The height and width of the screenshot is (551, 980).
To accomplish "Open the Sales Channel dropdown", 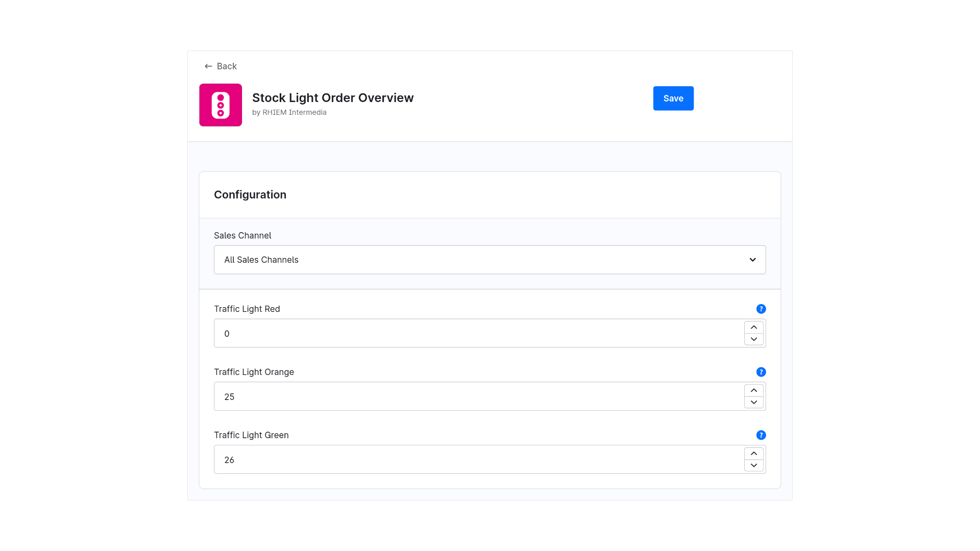I will pos(490,260).
